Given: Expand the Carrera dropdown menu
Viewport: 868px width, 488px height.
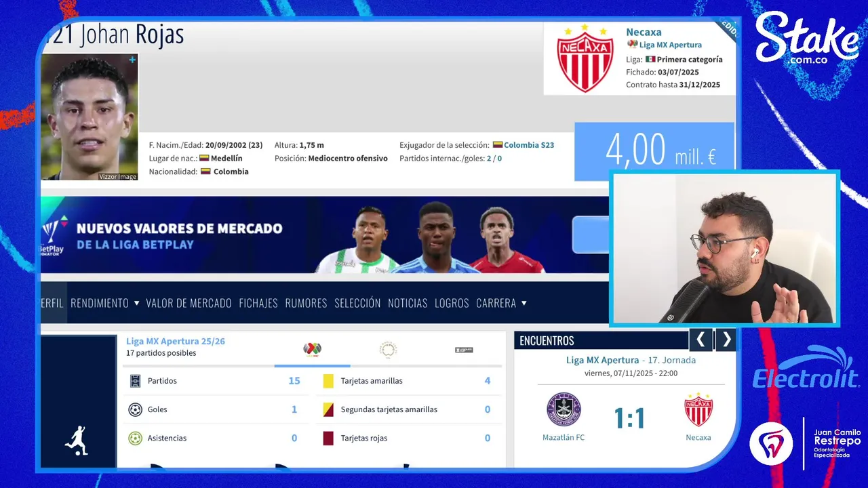Looking at the screenshot, I should pos(501,303).
